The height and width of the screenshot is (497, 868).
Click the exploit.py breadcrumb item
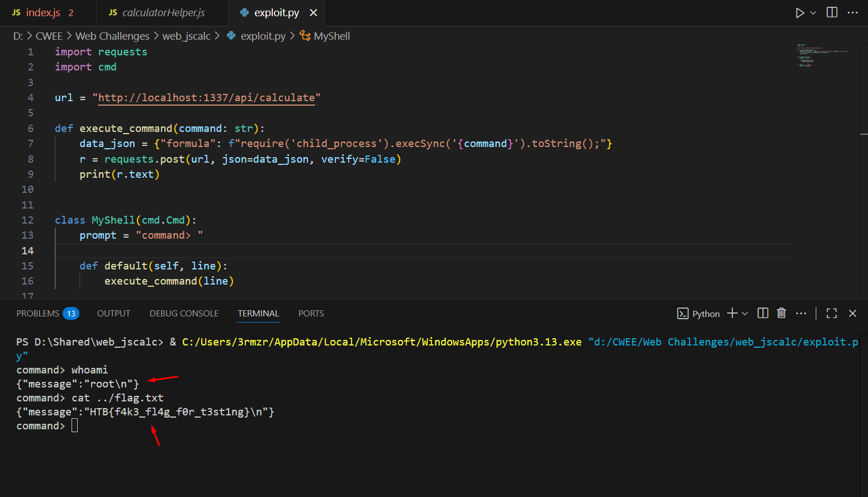(x=263, y=36)
